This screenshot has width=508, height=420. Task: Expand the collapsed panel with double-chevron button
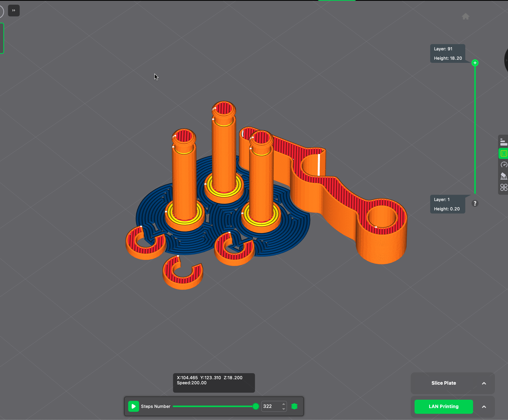tap(14, 10)
